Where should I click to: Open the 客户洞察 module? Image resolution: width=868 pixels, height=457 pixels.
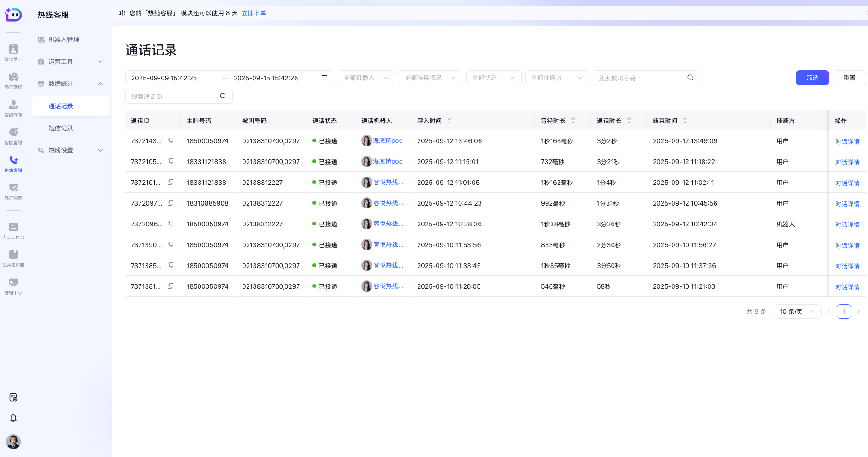coord(13,191)
